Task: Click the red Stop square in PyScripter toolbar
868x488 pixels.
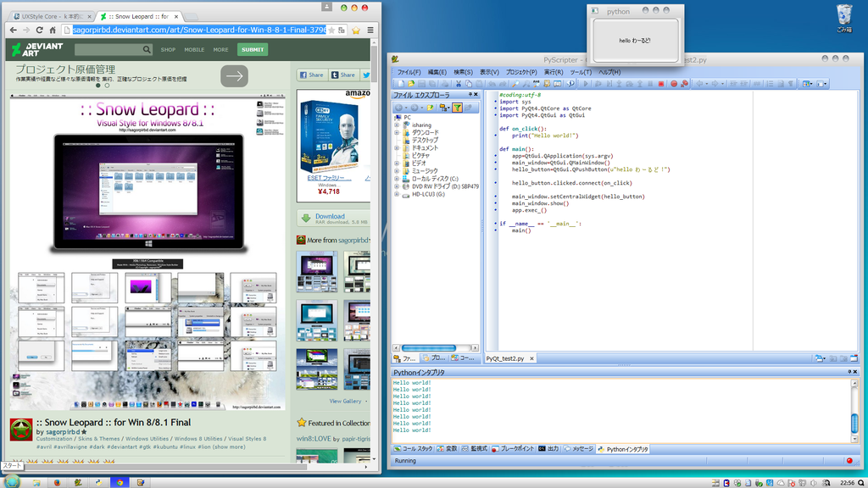Action: click(661, 84)
